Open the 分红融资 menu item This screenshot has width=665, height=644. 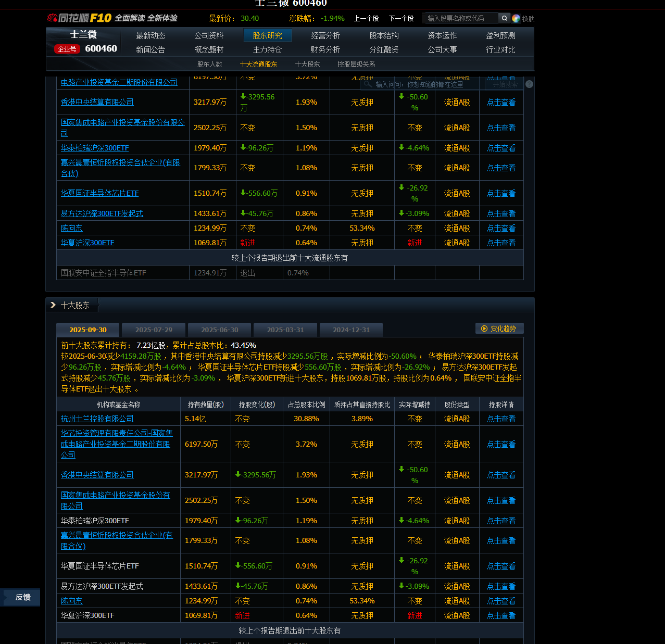pos(384,49)
